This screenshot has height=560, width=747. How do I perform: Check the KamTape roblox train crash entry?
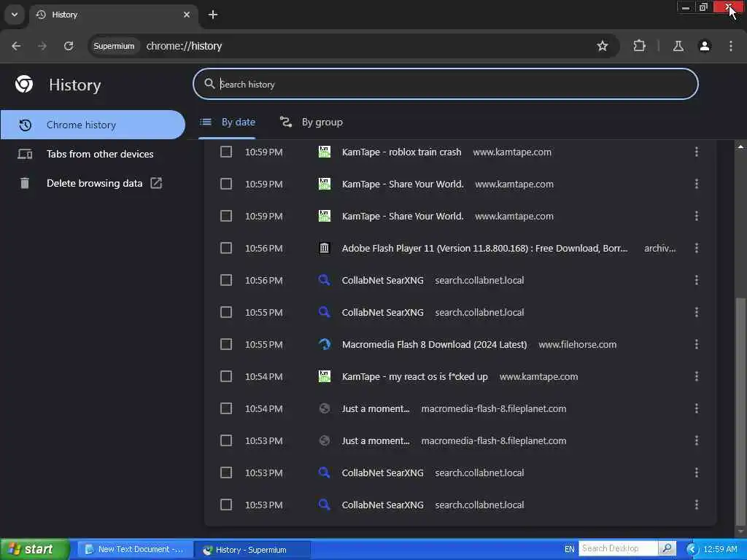[x=226, y=152]
